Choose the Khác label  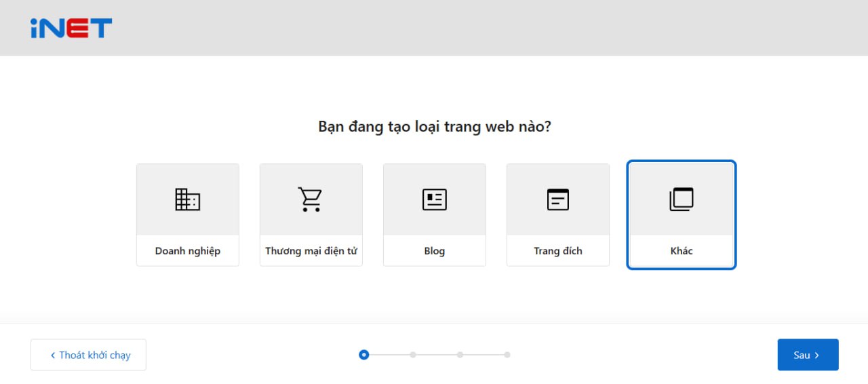tap(682, 251)
